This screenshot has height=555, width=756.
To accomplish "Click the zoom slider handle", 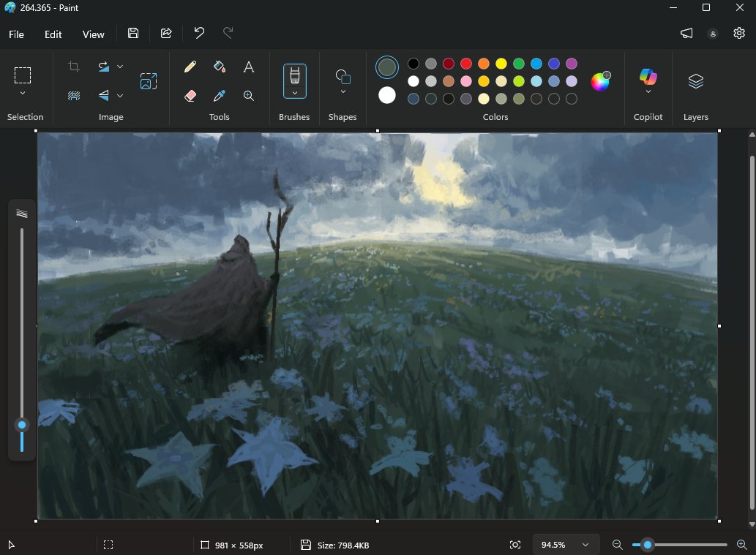I will [648, 545].
